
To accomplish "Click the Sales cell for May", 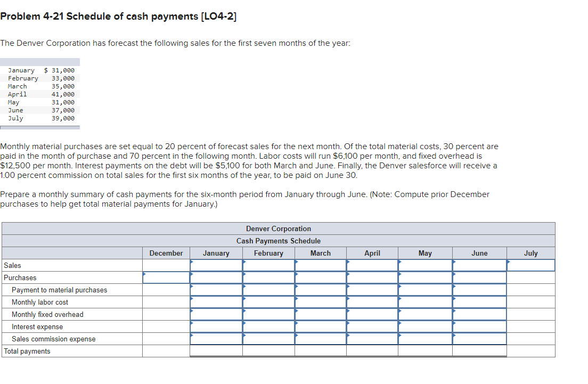I will (x=425, y=265).
